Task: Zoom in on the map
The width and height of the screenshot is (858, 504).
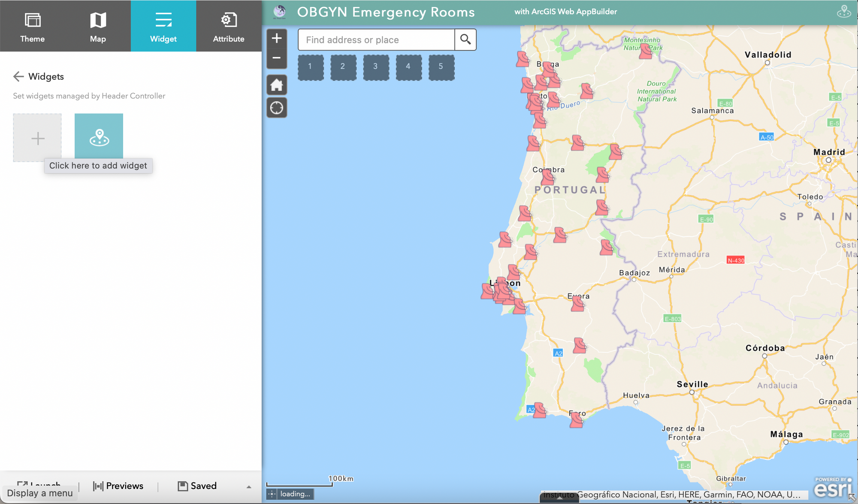Action: [x=277, y=39]
